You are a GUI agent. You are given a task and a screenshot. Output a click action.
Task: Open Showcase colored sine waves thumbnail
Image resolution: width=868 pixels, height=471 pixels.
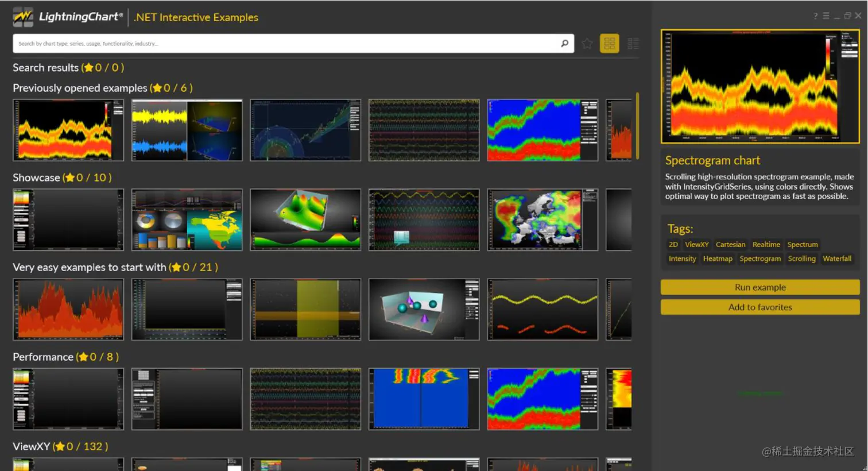pos(424,219)
